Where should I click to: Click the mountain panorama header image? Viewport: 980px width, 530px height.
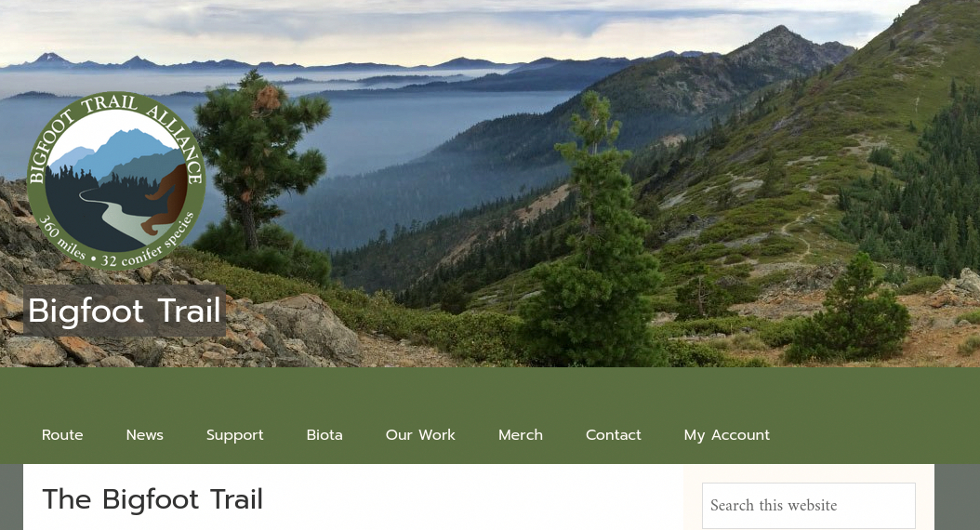pos(490,183)
